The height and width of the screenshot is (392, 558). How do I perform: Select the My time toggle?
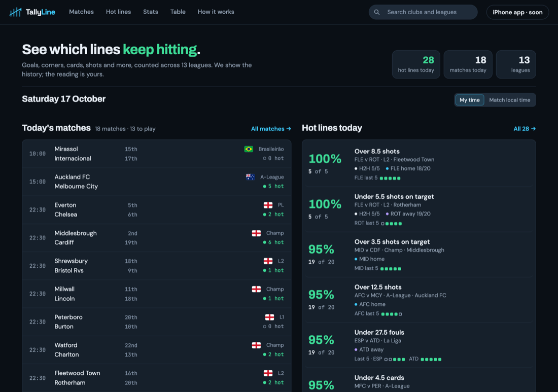point(469,100)
